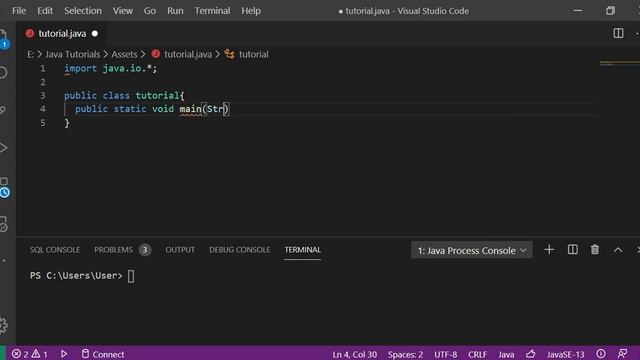Open the Terminal menu

coord(212,11)
